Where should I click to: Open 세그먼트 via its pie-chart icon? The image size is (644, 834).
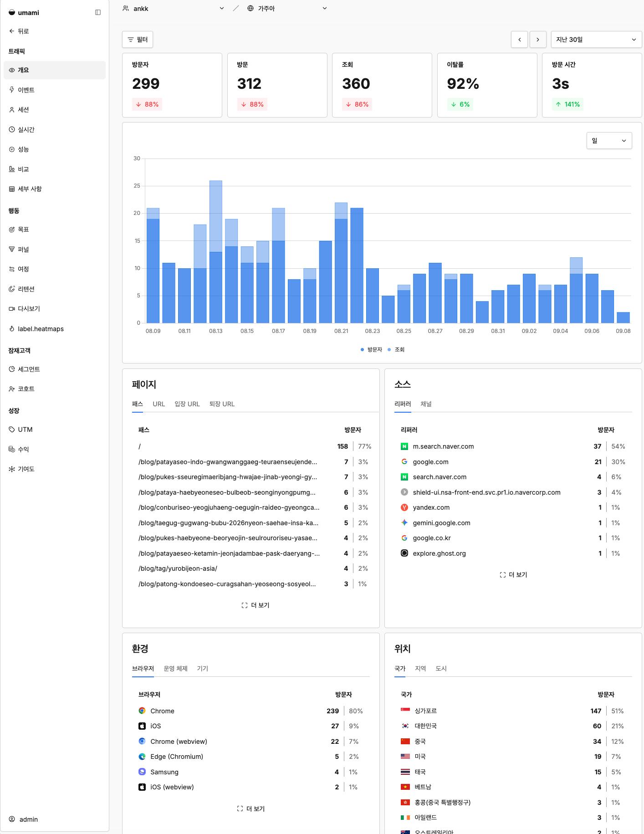coord(12,369)
